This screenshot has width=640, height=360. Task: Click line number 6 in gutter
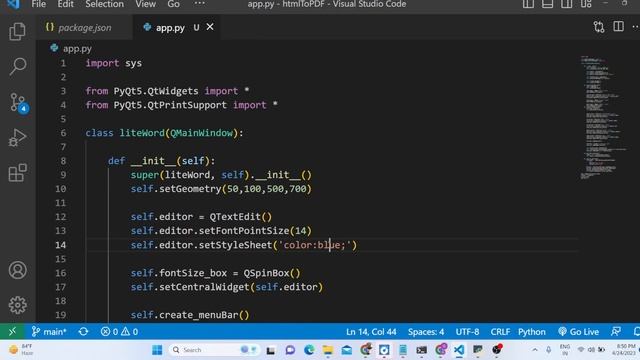(x=63, y=133)
